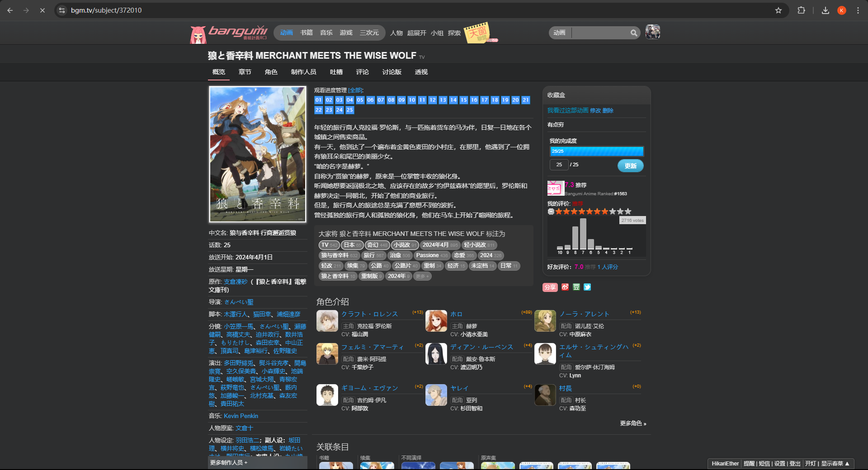Click the Bangumi TV mascot rating icon
This screenshot has height=470, width=868.
coord(556,188)
